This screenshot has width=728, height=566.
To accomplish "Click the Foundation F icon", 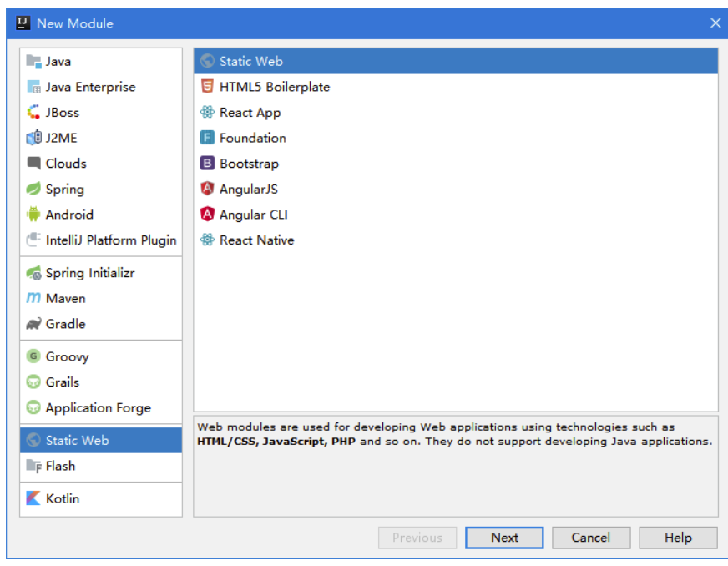I will [x=207, y=138].
